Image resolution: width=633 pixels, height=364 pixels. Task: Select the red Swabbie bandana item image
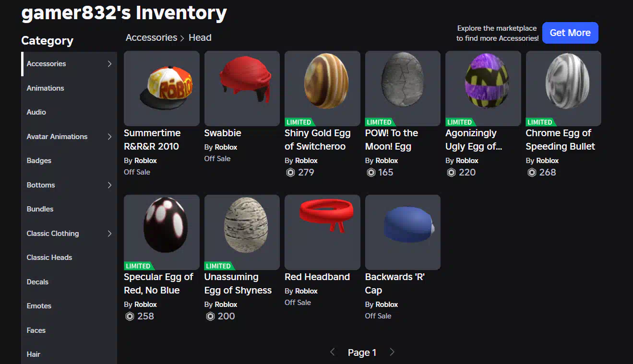tap(242, 89)
